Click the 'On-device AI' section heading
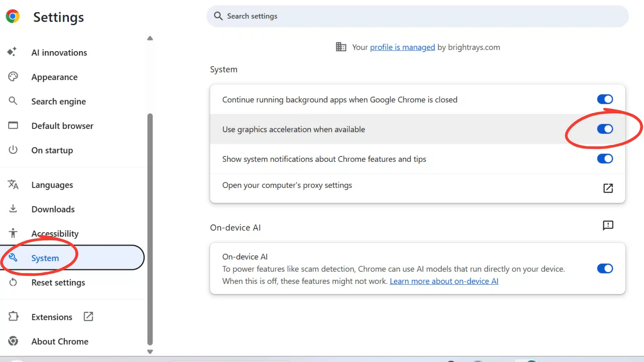644x362 pixels. [x=235, y=228]
